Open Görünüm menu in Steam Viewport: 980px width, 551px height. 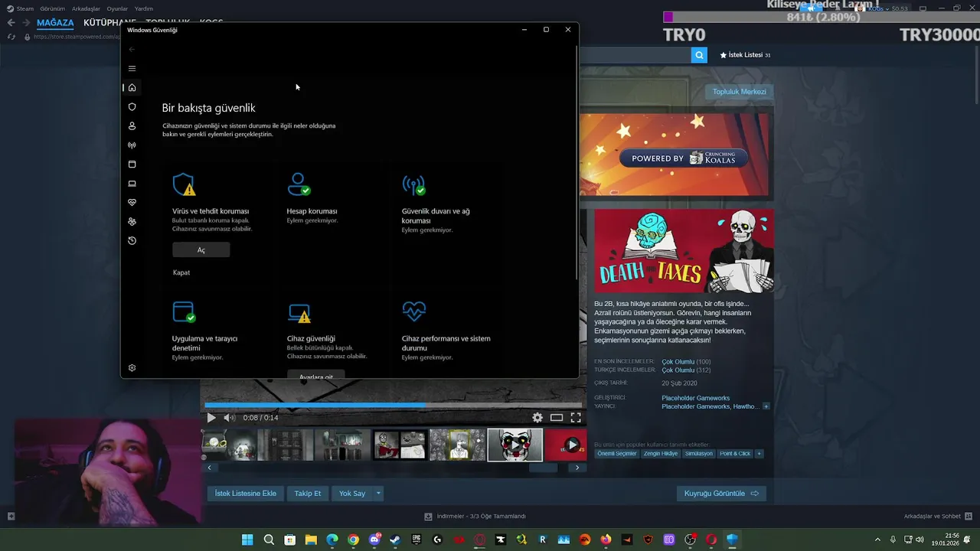coord(52,8)
